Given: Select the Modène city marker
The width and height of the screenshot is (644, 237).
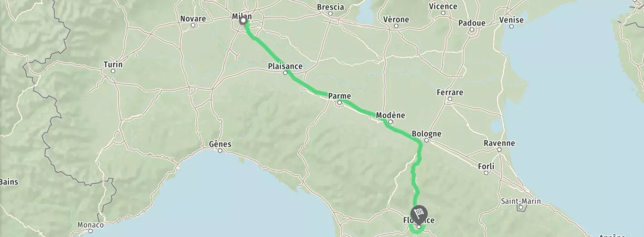Looking at the screenshot, I should [x=390, y=122].
